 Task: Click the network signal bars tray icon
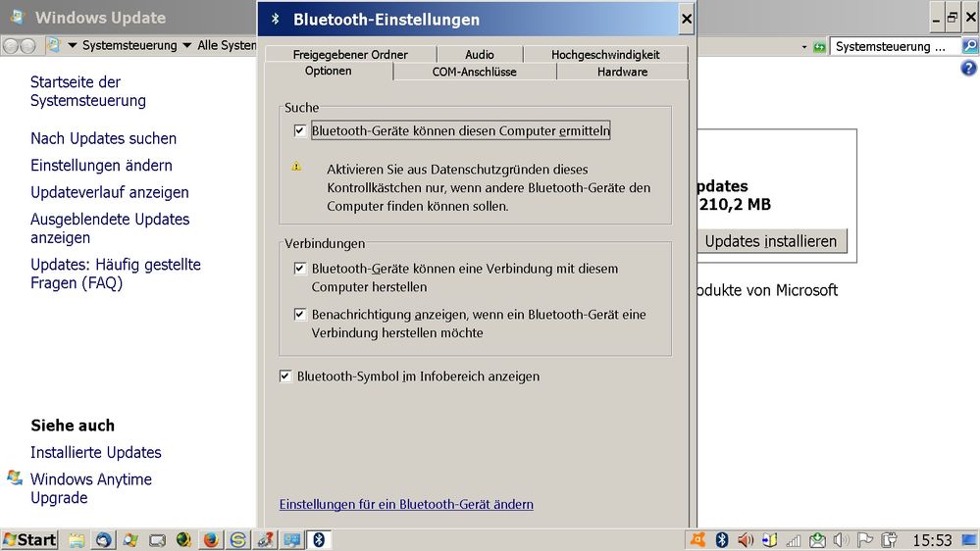coord(793,539)
